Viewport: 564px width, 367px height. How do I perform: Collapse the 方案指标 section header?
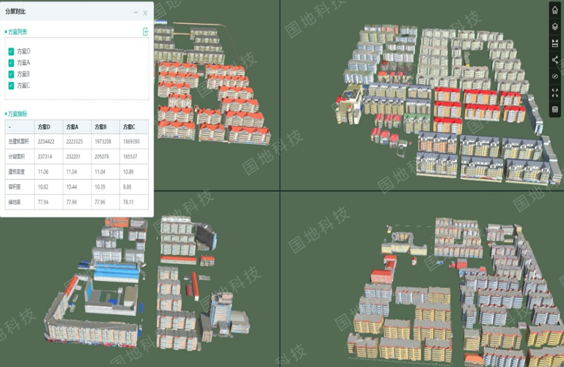coord(16,114)
